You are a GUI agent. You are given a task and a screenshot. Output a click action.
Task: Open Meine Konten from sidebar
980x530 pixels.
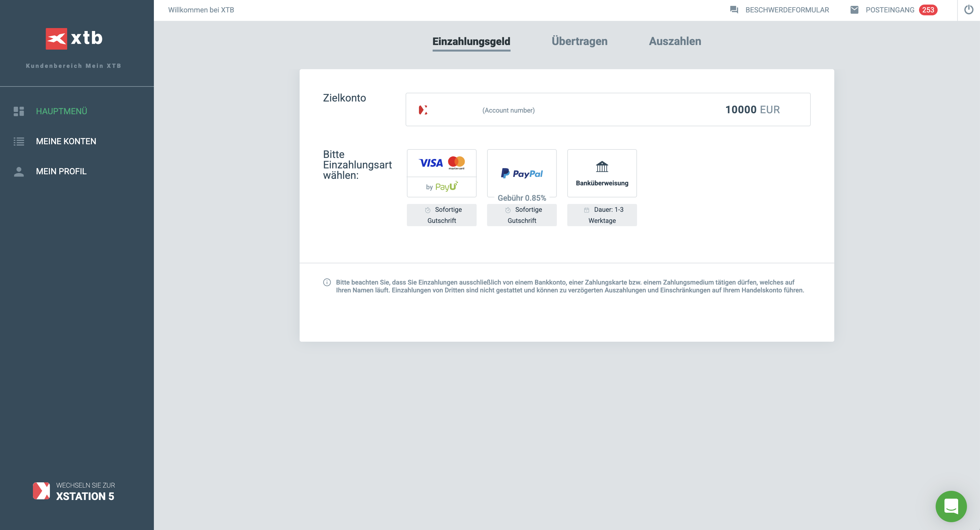(66, 141)
